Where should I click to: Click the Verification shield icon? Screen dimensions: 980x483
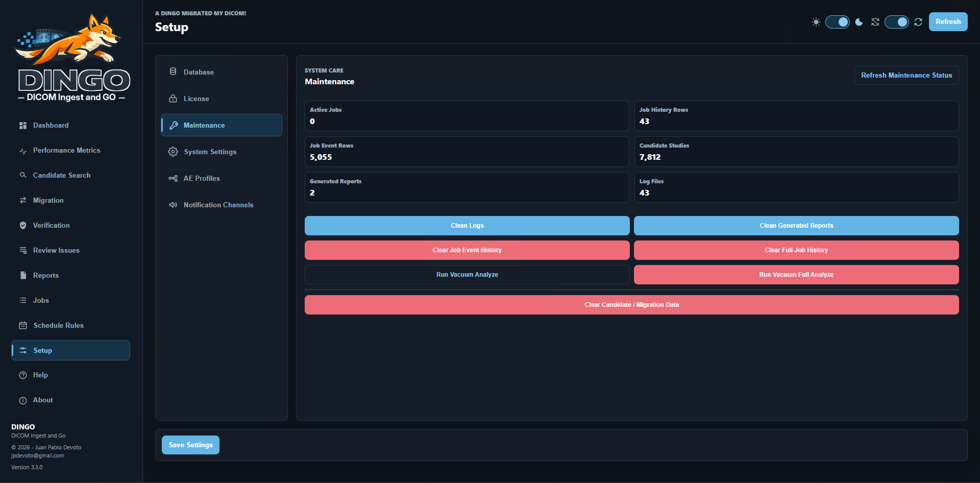click(x=23, y=225)
